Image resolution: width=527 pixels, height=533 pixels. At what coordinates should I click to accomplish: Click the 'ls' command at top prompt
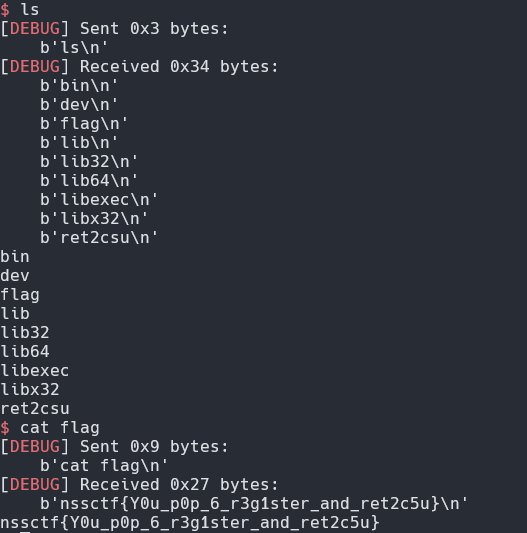point(30,9)
